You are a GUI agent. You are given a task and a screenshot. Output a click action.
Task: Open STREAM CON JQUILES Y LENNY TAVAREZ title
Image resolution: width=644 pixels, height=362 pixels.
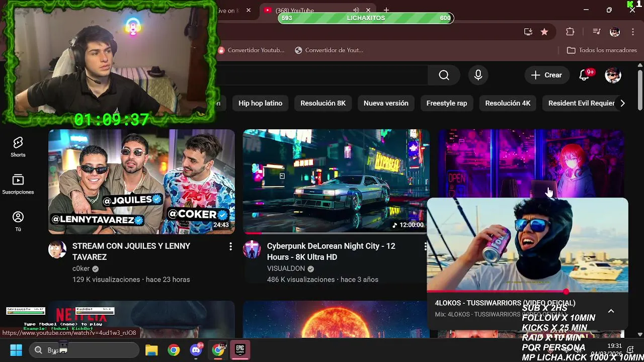point(131,251)
